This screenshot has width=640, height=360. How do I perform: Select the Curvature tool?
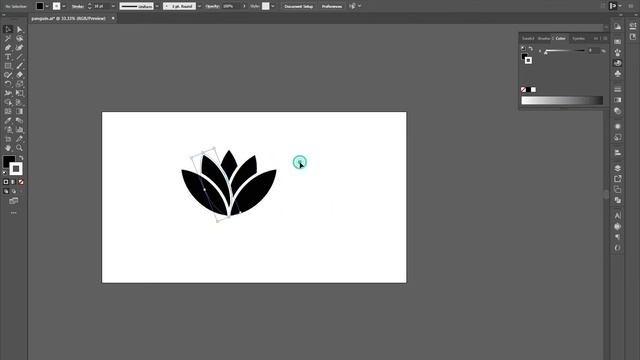coord(20,47)
